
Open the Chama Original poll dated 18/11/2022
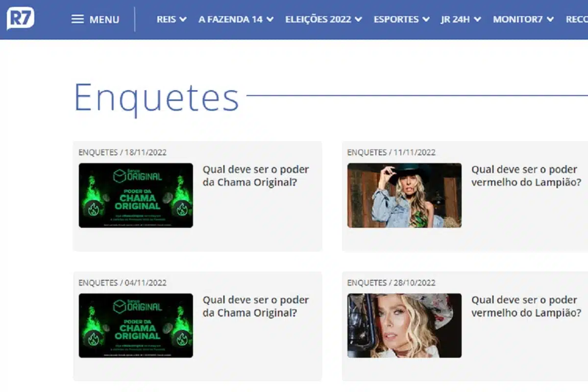(x=256, y=176)
